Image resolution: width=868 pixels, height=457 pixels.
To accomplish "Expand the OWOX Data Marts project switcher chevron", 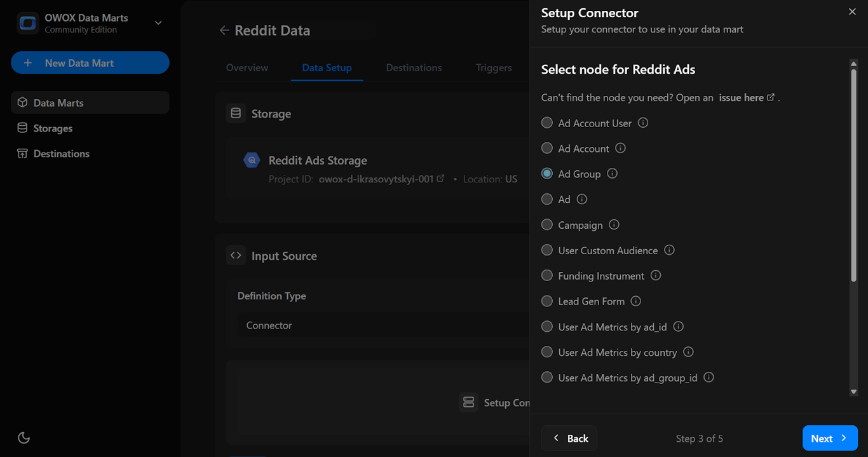I will tap(158, 23).
